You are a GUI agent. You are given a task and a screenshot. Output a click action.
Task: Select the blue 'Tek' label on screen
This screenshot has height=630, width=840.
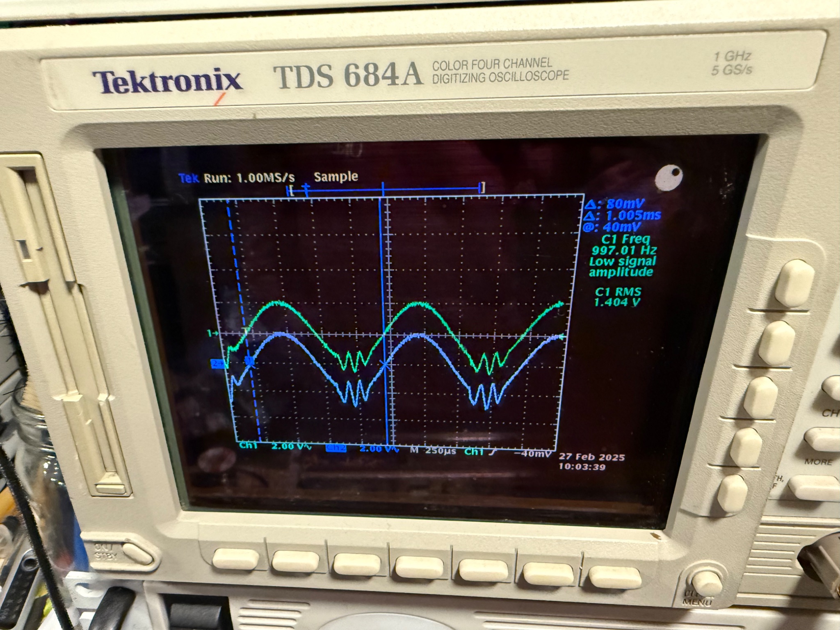click(x=189, y=178)
